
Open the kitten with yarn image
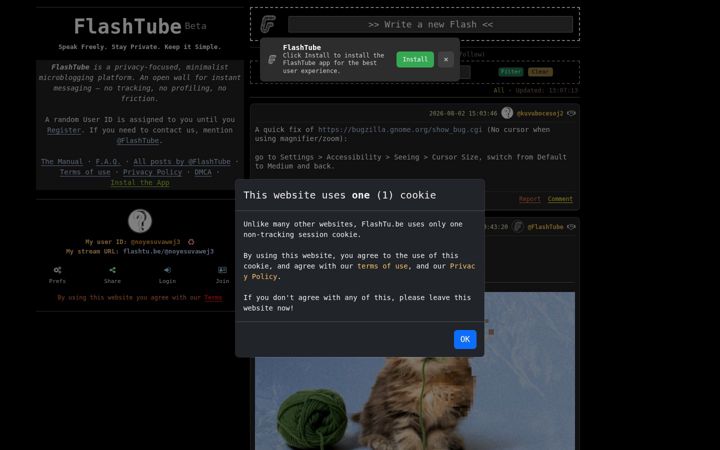click(415, 371)
